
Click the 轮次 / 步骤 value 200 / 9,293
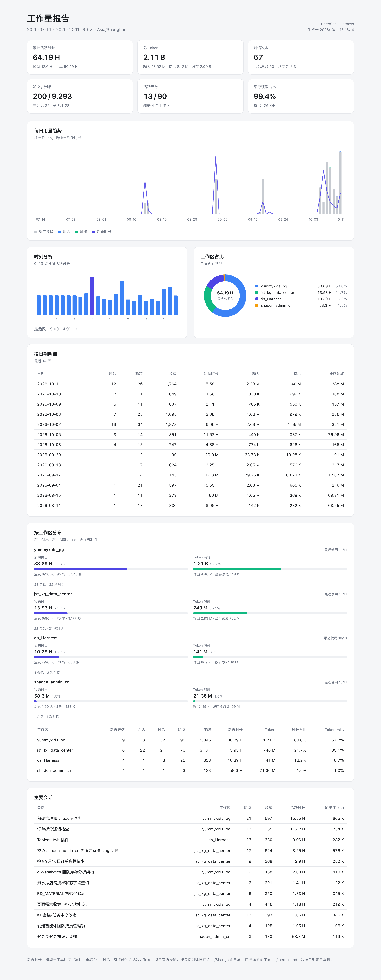(x=53, y=96)
